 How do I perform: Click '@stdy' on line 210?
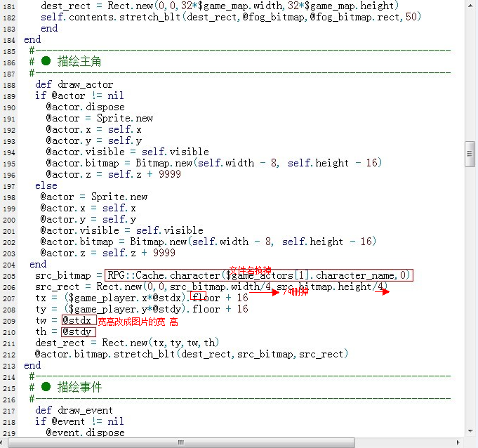pyautogui.click(x=77, y=332)
